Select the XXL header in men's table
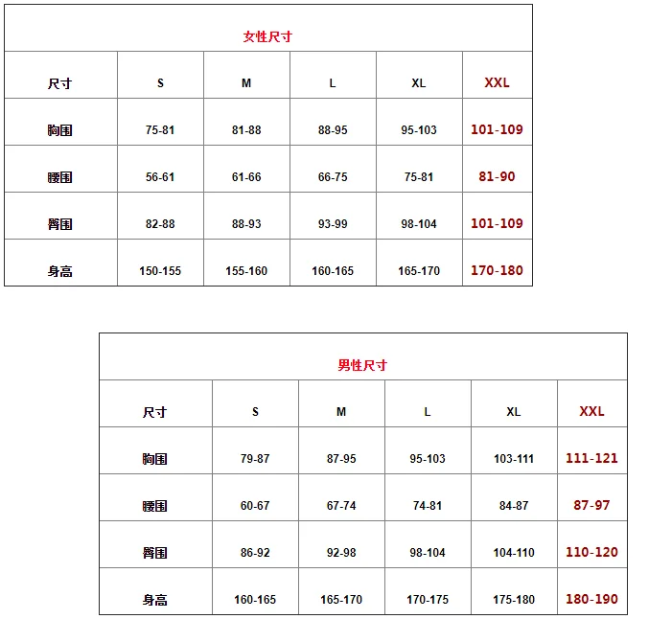The width and height of the screenshot is (672, 642). pos(591,411)
